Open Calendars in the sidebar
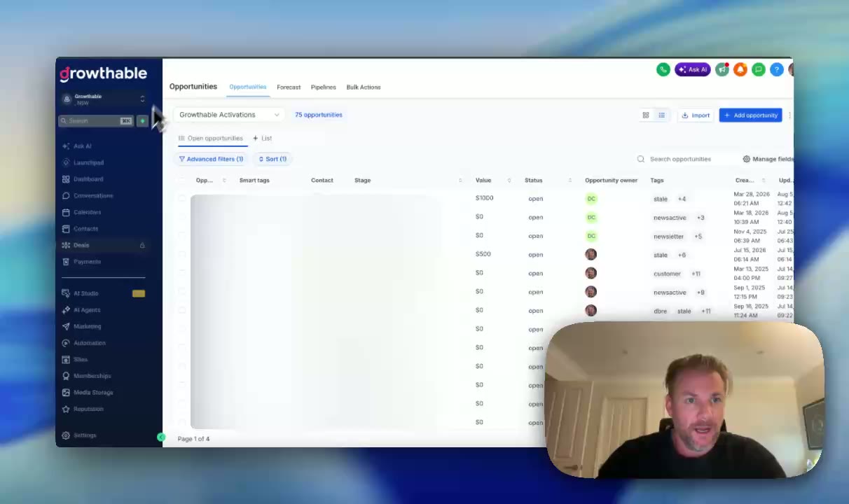Viewport: 849px width, 504px height. coord(87,212)
